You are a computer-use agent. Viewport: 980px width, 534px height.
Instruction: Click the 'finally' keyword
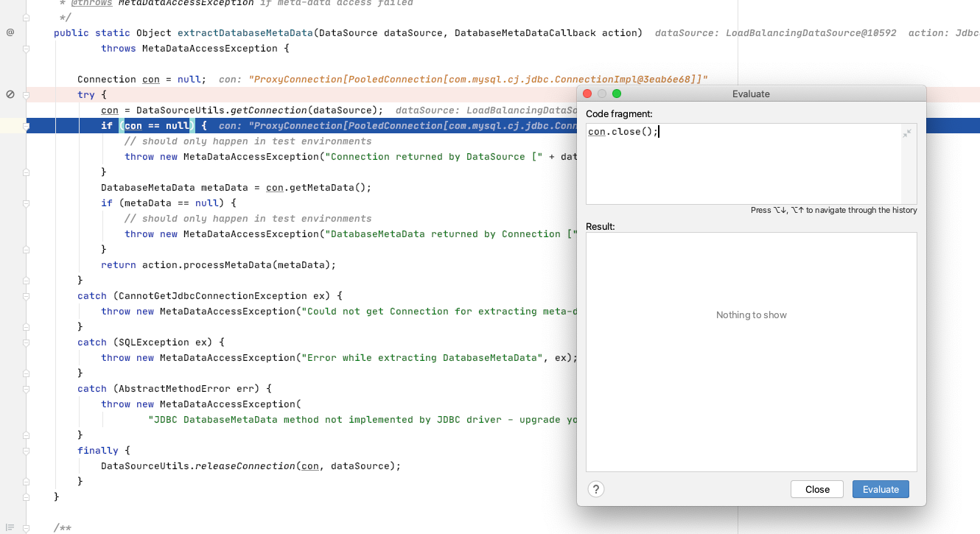point(97,451)
